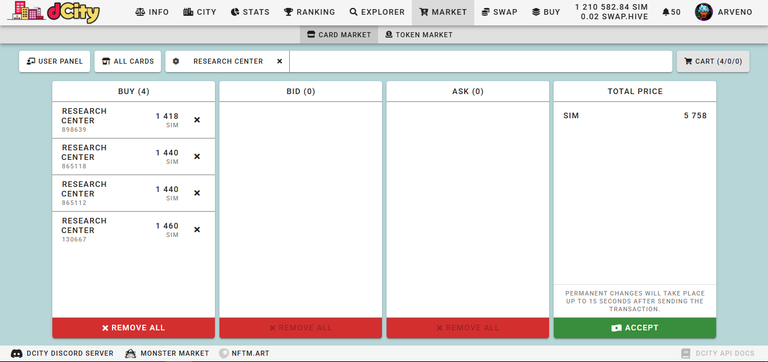Switch to CARD MARKET tab
The width and height of the screenshot is (768, 362).
(339, 35)
